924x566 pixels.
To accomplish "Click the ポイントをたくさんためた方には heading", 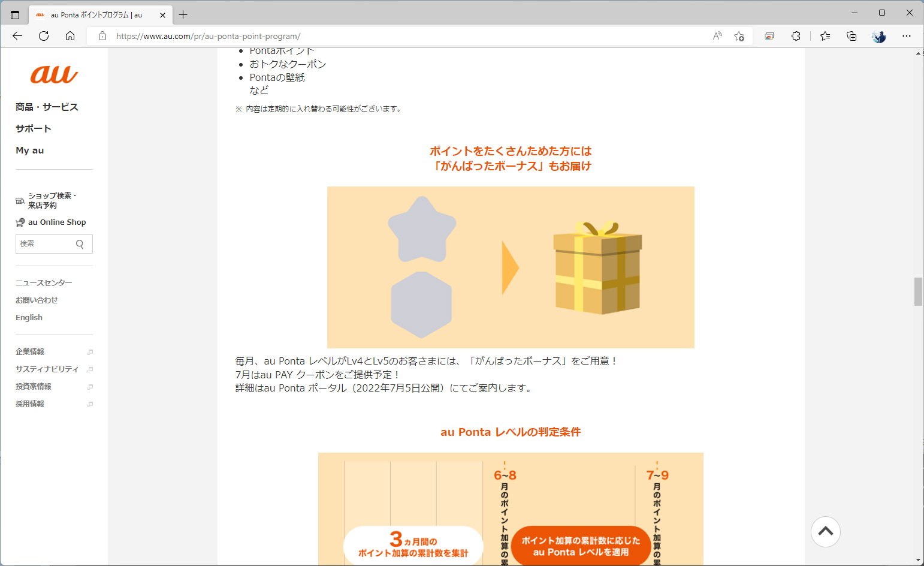I will 511,151.
